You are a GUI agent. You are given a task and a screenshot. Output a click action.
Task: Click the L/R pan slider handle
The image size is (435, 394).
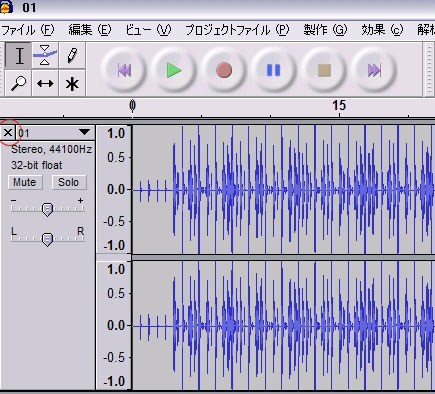coord(47,239)
